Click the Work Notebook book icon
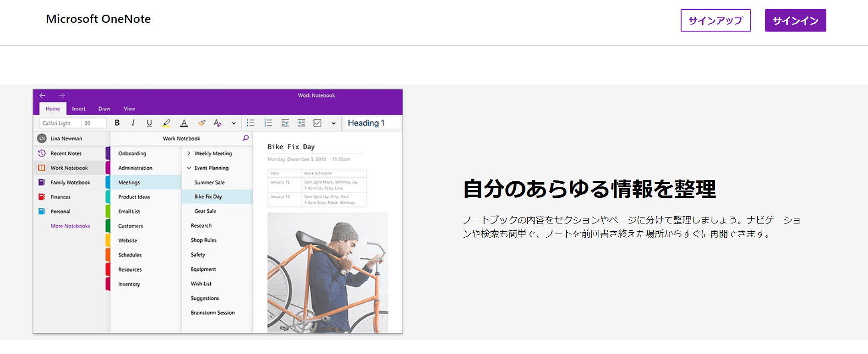 click(42, 168)
